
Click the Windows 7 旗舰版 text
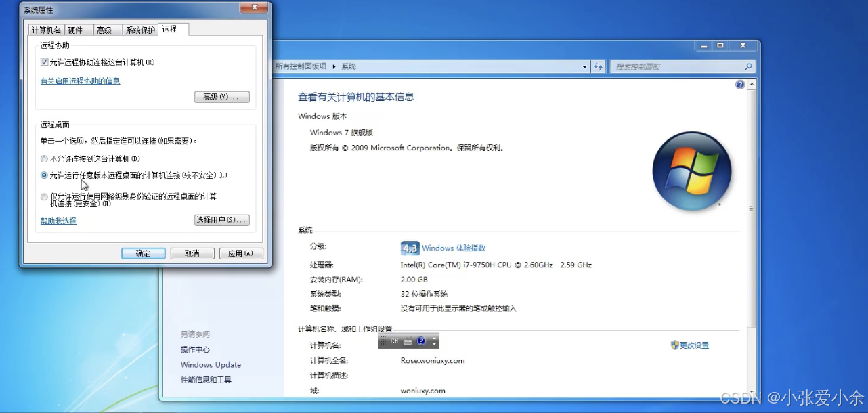pos(341,133)
